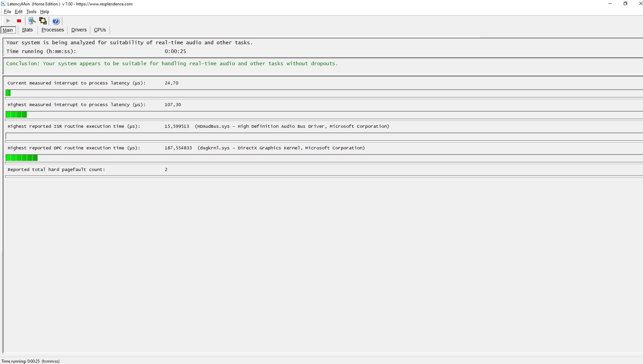Click the HDAudBus.sys ISR driver text
This screenshot has height=364, width=643.
point(292,126)
